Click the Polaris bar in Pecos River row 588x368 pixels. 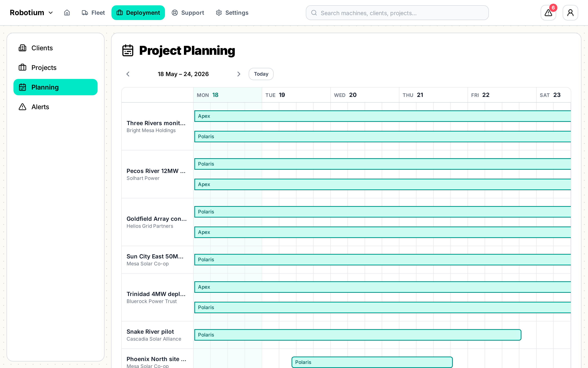(x=383, y=164)
